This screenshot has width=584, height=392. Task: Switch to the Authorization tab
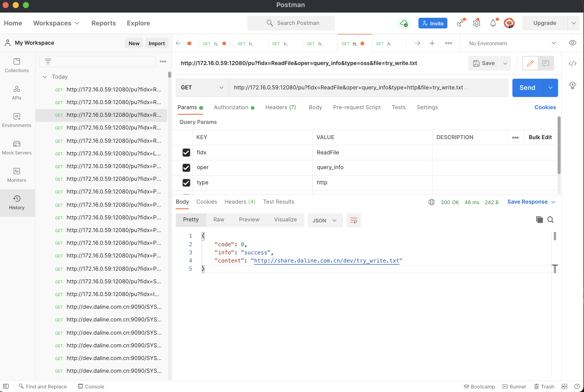tap(234, 107)
